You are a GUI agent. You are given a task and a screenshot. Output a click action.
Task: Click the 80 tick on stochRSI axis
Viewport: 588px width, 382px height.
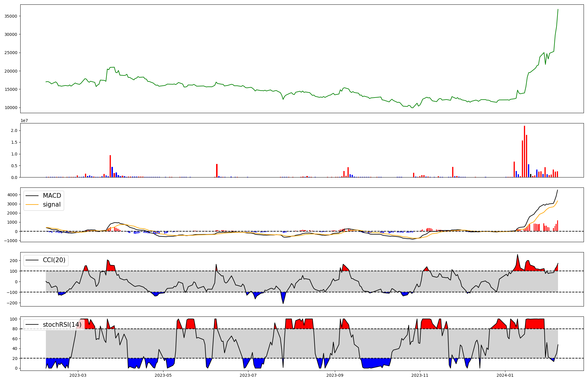(x=15, y=329)
